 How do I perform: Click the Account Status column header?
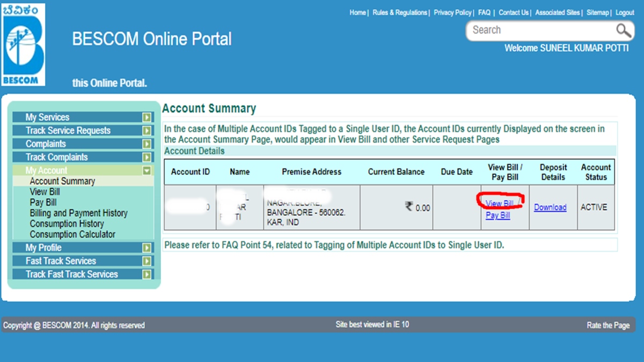click(596, 172)
